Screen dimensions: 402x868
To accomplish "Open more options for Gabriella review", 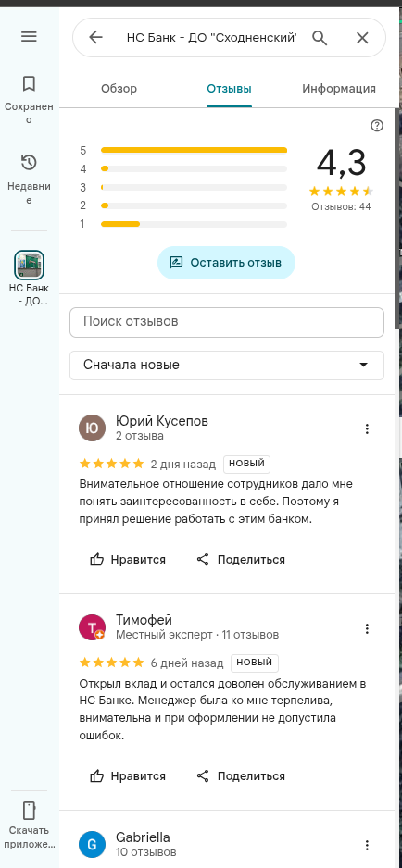I will (x=367, y=845).
